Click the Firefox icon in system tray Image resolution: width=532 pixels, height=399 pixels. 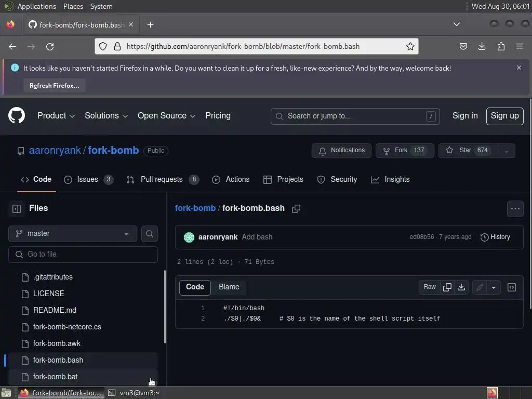pos(492,393)
